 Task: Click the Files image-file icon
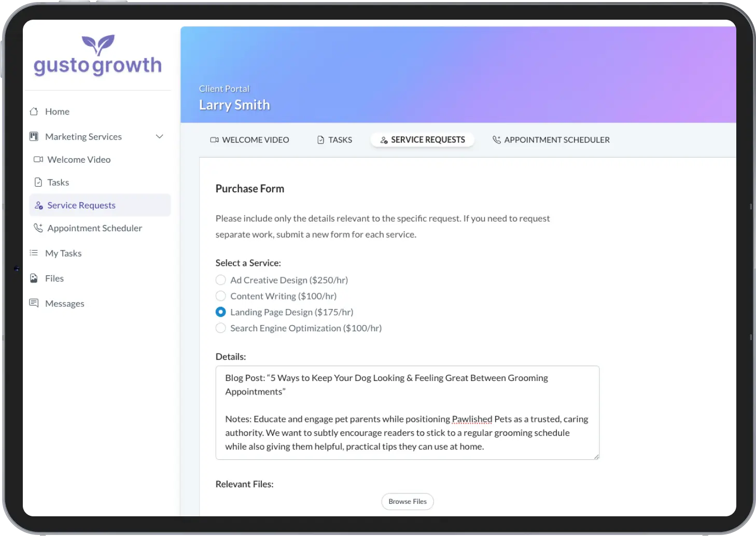pos(34,278)
